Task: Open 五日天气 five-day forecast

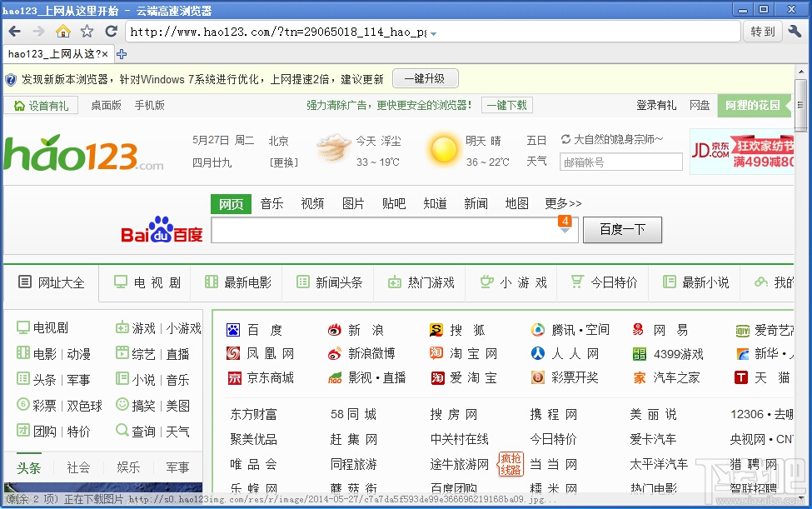Action: 536,151
